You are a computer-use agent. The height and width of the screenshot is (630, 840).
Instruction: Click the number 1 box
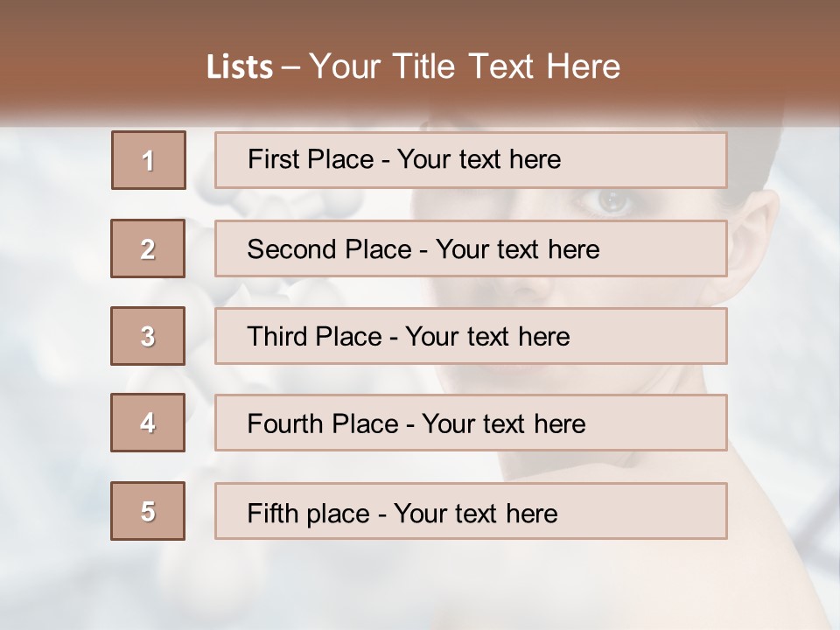[x=149, y=160]
